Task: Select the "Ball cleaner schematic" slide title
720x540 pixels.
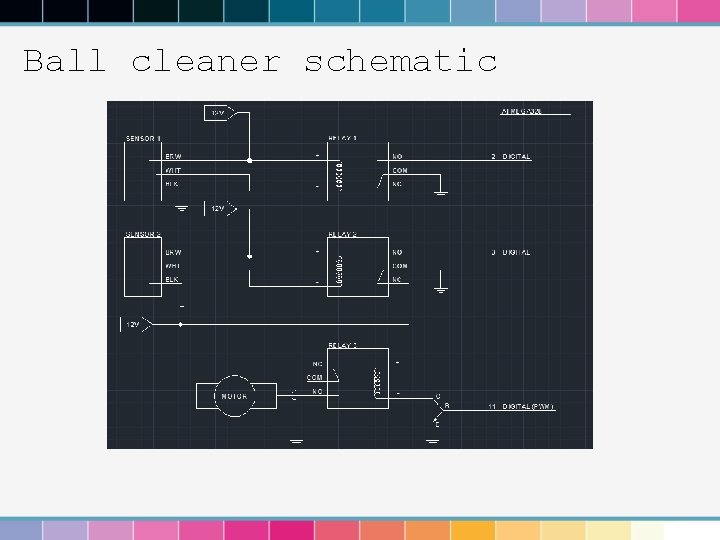Action: pyautogui.click(x=260, y=61)
